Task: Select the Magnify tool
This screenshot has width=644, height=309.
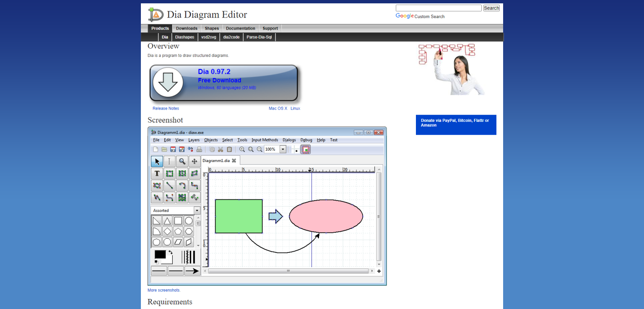Action: click(182, 161)
